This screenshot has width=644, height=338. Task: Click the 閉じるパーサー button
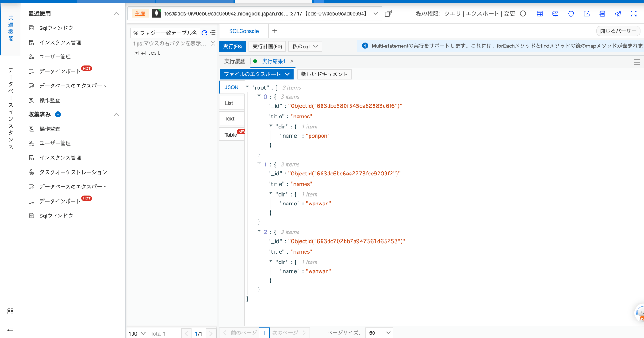(618, 31)
